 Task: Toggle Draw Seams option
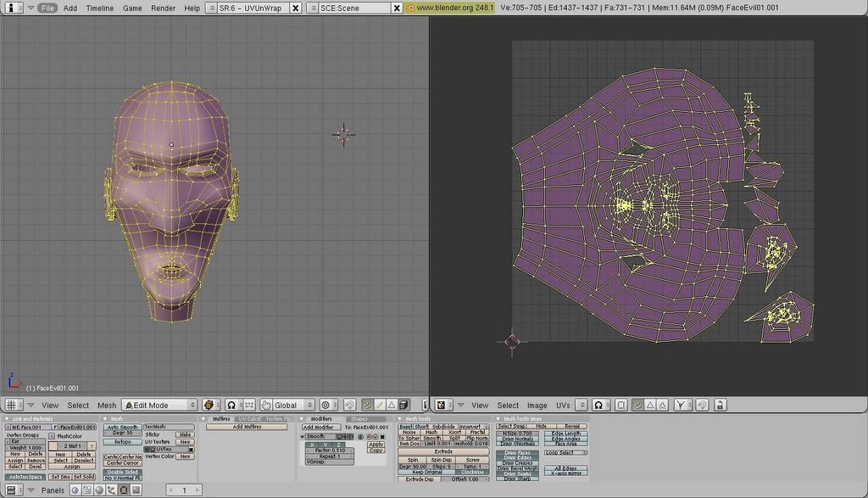point(518,473)
